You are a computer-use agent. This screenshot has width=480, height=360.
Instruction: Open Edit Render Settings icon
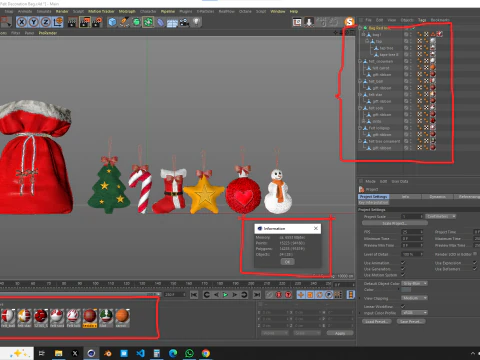tap(97, 22)
